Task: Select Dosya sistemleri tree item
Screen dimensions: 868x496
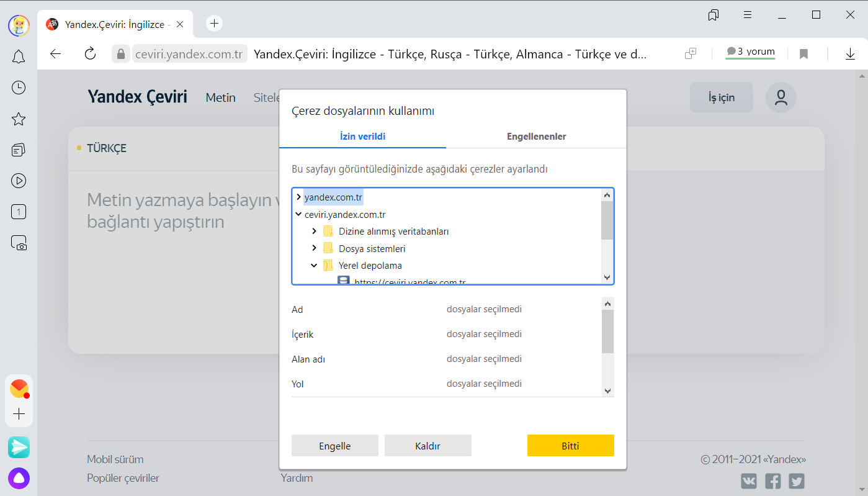Action: point(372,248)
